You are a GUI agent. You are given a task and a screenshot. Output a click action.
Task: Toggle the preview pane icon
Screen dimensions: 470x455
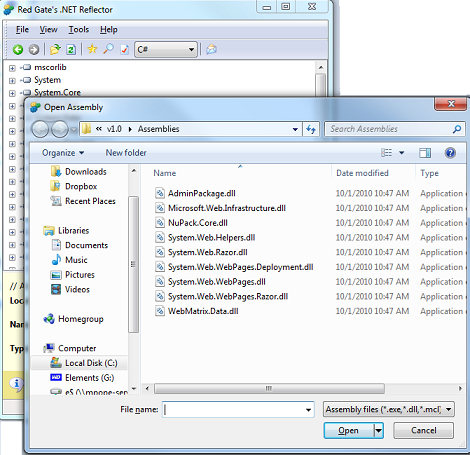click(x=425, y=153)
